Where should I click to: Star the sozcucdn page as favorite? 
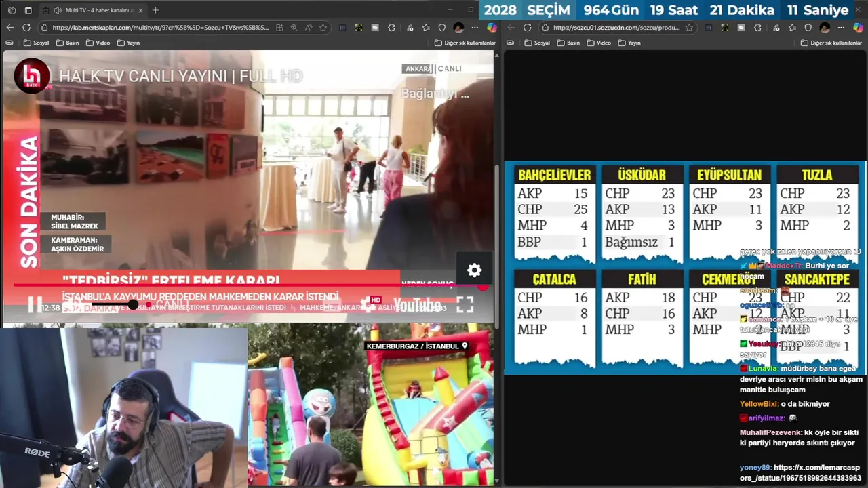click(689, 28)
